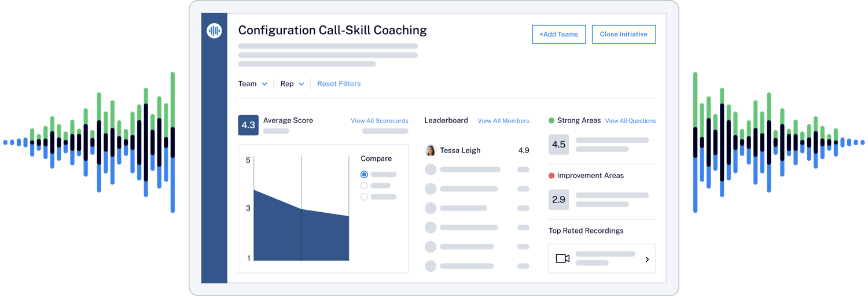
Task: Open the View All Scorecards link
Action: coord(379,121)
